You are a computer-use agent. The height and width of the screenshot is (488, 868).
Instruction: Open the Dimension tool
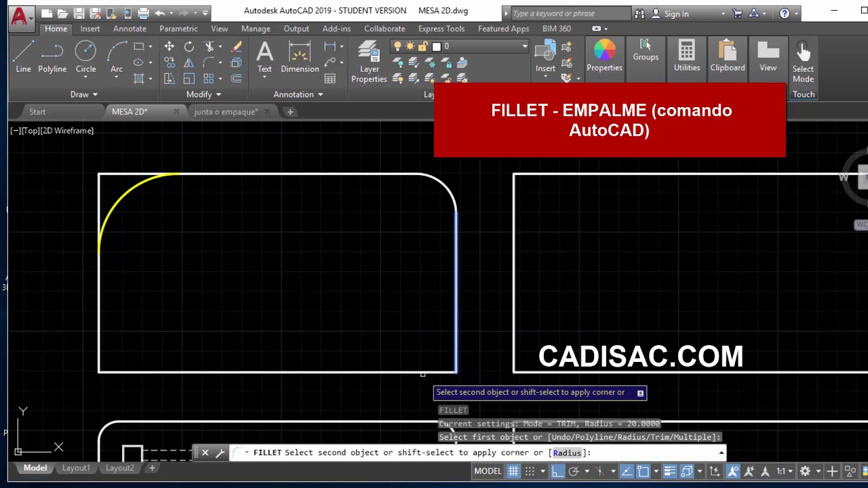(x=300, y=57)
